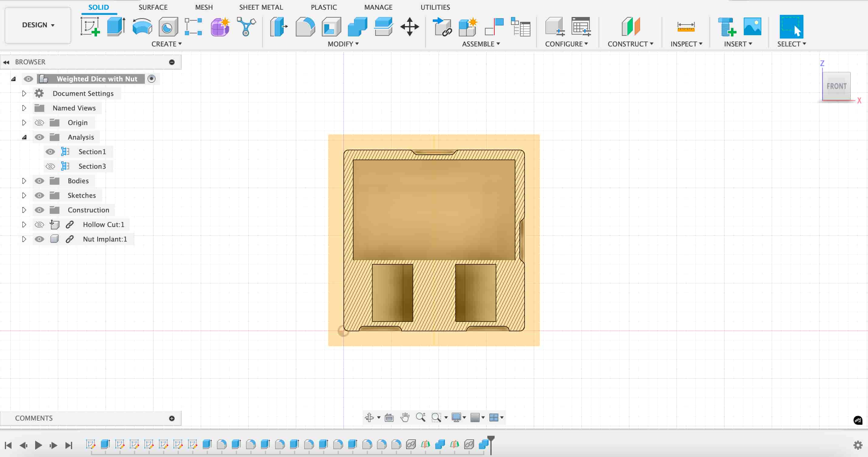Open the DESIGN workspace dropdown
Viewport: 868px width, 457px height.
(38, 25)
